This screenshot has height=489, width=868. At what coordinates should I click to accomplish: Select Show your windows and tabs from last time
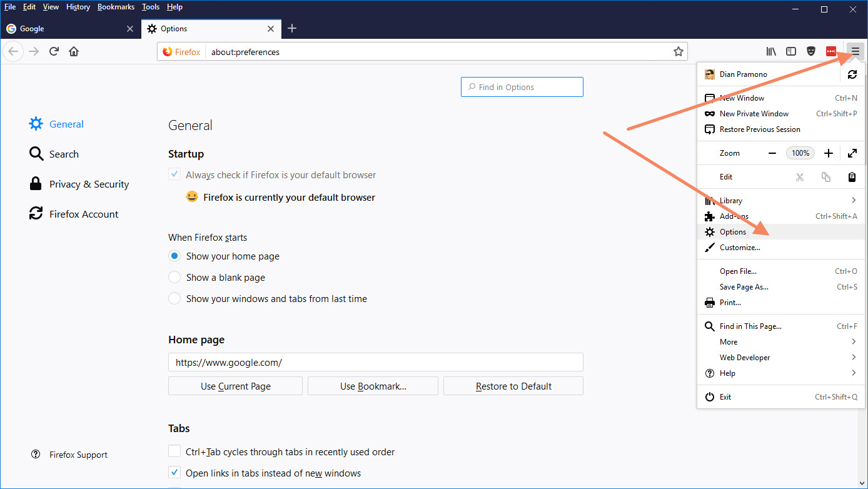tap(174, 299)
